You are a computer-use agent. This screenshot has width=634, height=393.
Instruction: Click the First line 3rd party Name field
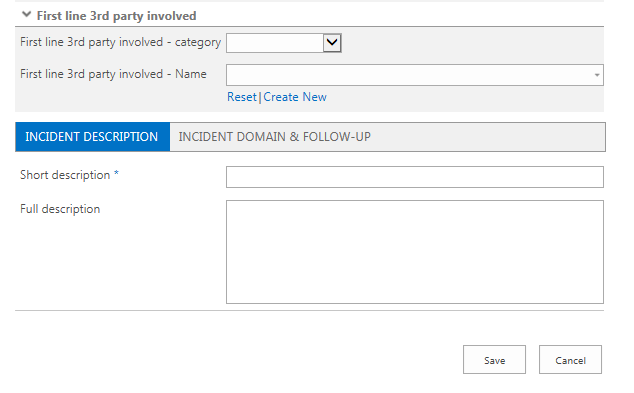coord(415,75)
